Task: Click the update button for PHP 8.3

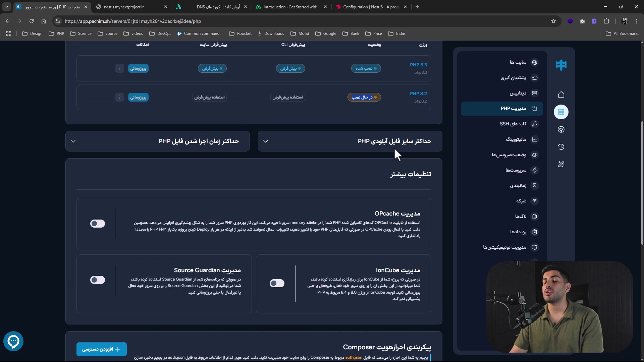Action: (x=138, y=68)
